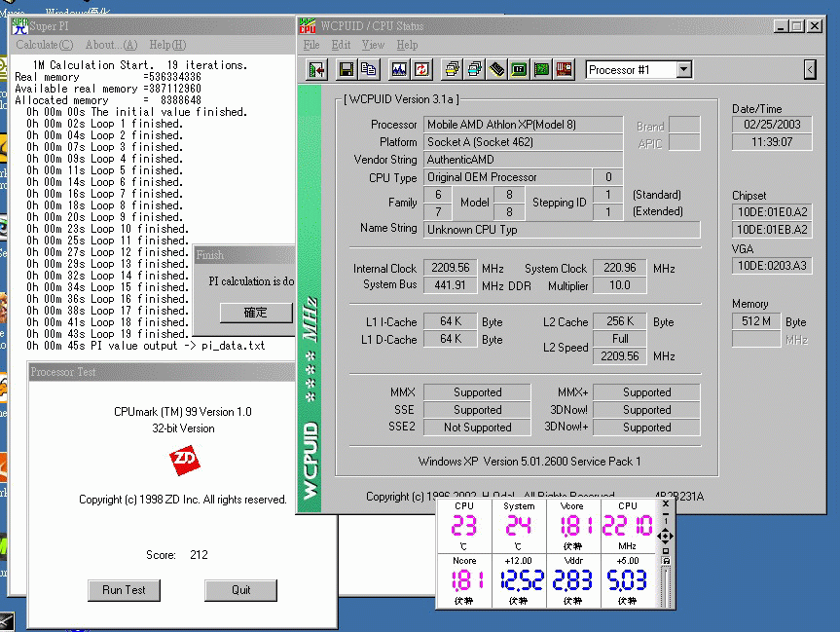Open the Help menu in WCPUID
The height and width of the screenshot is (632, 840).
[407, 45]
